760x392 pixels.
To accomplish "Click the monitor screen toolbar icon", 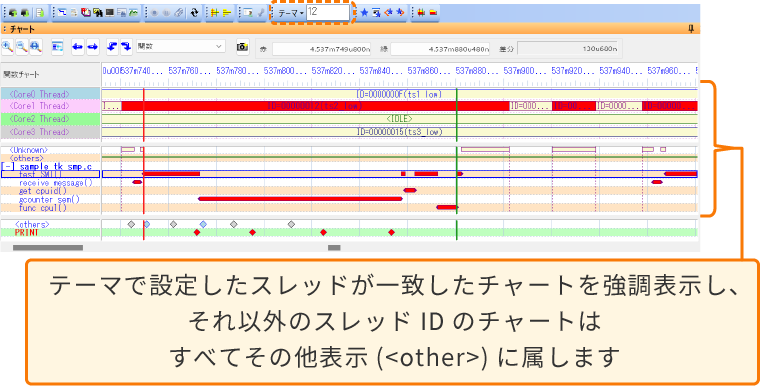I will pyautogui.click(x=110, y=13).
